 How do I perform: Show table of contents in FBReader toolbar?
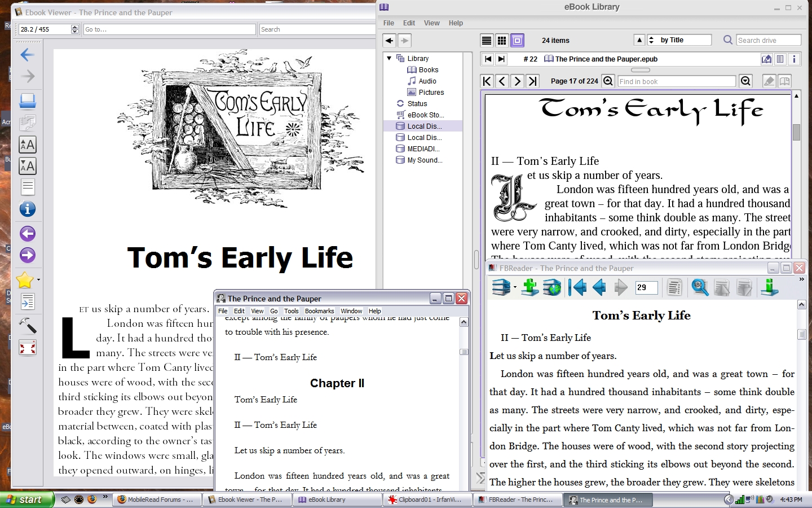point(674,287)
